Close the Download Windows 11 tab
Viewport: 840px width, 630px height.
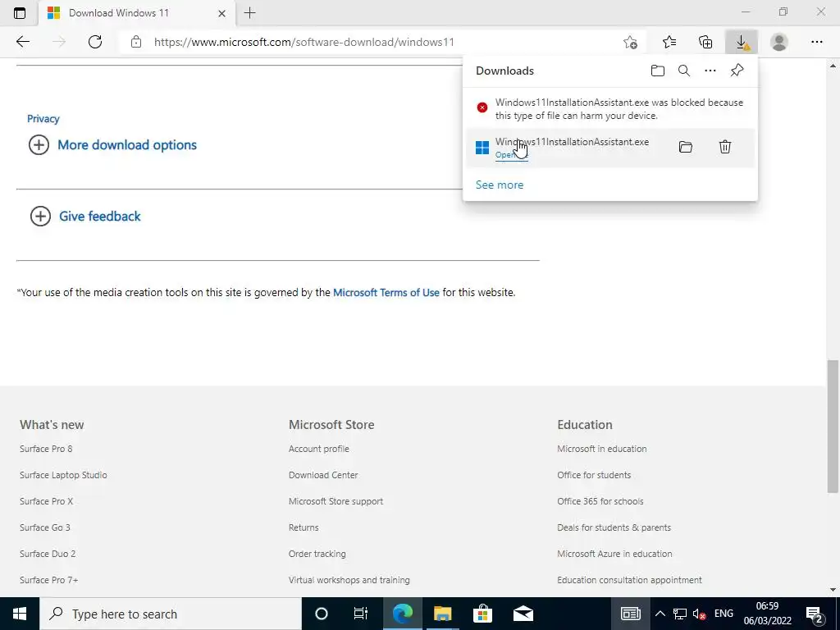221,13
